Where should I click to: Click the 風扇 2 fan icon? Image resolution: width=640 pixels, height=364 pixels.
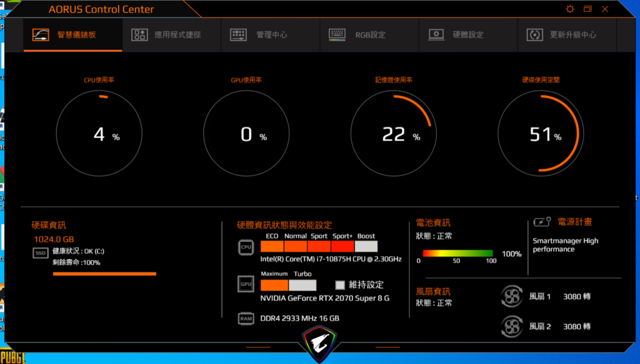(x=512, y=327)
